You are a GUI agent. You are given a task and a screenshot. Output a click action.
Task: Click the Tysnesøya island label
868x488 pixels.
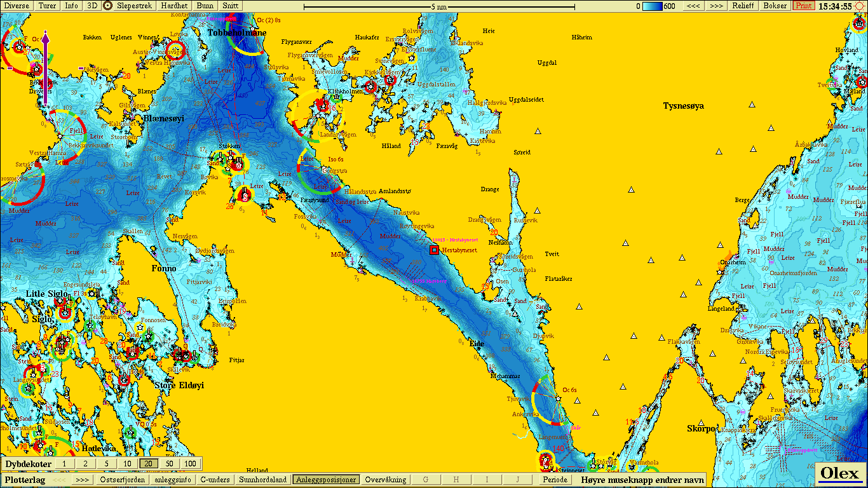tap(683, 105)
